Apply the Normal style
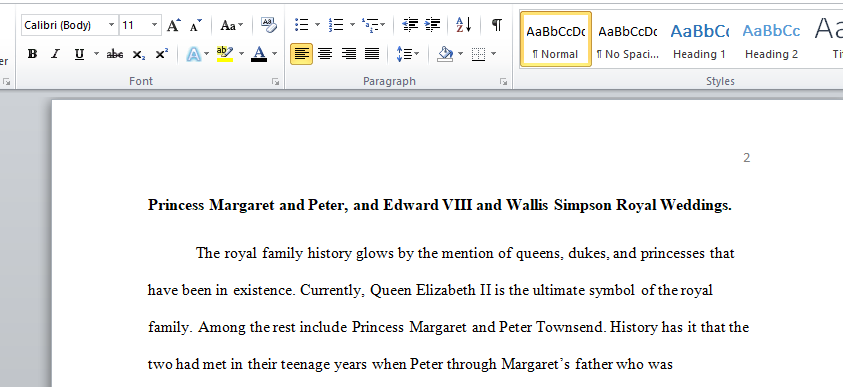 556,39
